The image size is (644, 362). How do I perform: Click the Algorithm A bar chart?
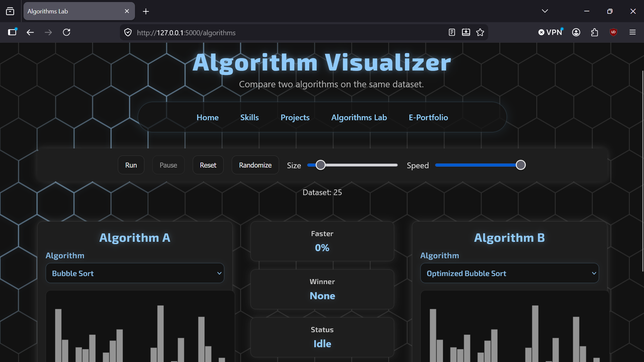tap(140, 326)
